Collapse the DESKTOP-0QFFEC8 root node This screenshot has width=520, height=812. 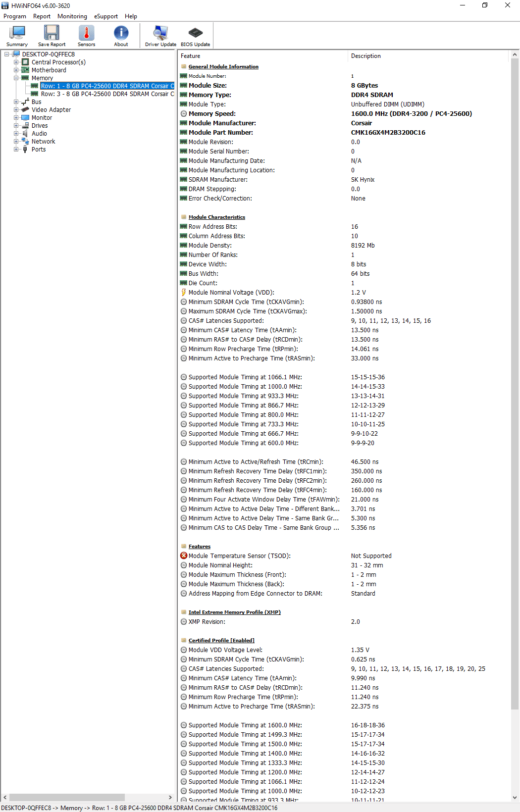[7, 54]
